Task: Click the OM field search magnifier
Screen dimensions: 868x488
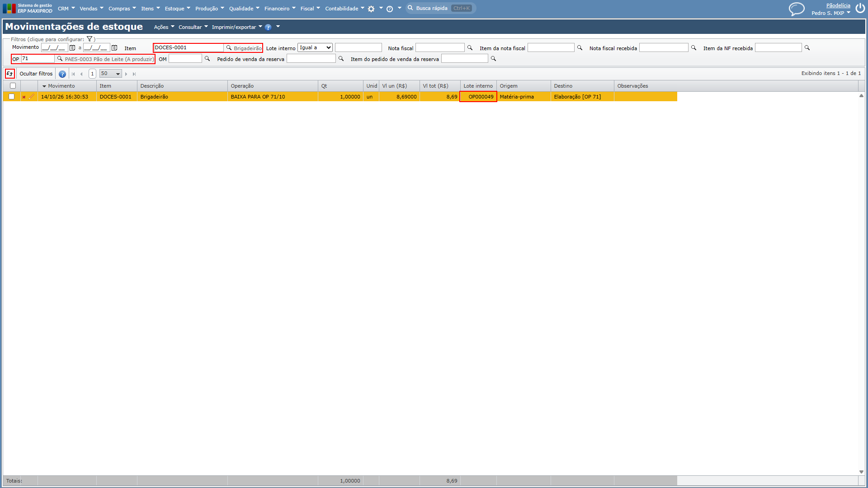Action: 207,59
